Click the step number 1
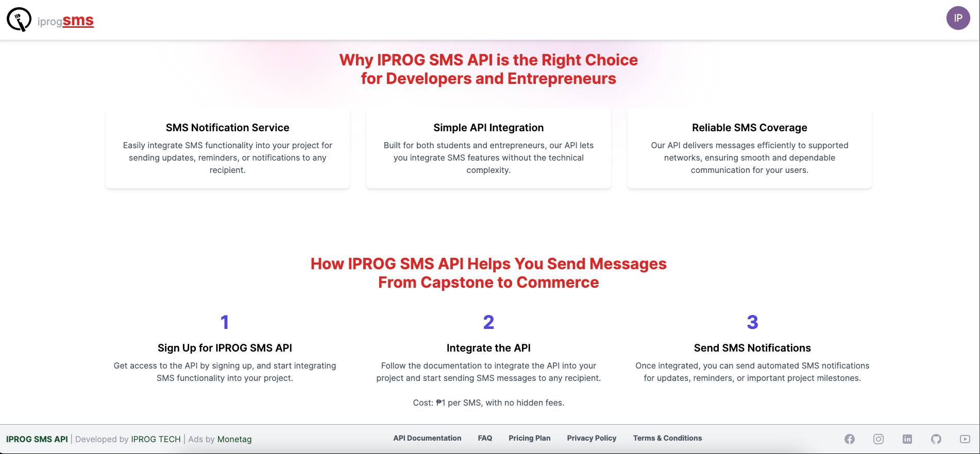Viewport: 980px width, 454px height. pos(225,322)
